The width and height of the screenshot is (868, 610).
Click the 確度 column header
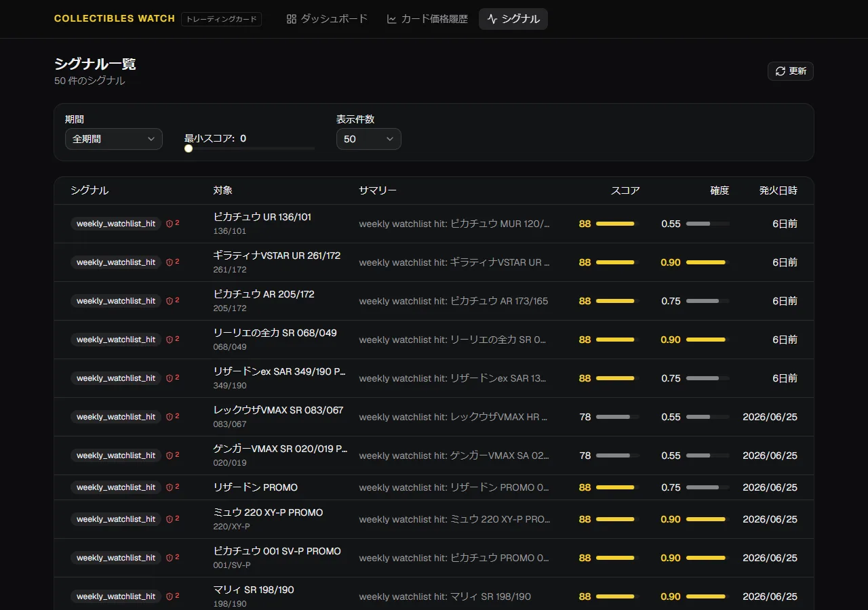719,190
